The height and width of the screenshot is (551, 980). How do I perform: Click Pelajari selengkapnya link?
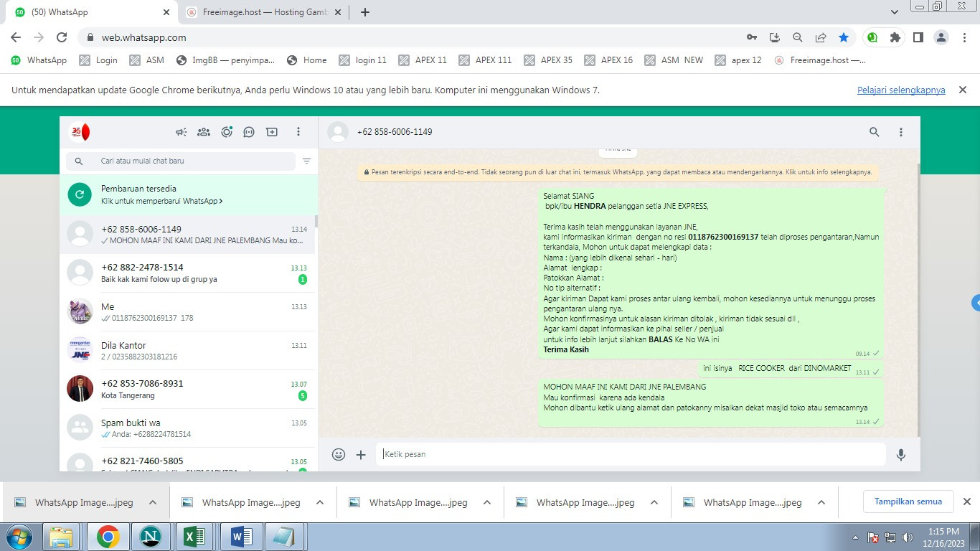pos(901,90)
